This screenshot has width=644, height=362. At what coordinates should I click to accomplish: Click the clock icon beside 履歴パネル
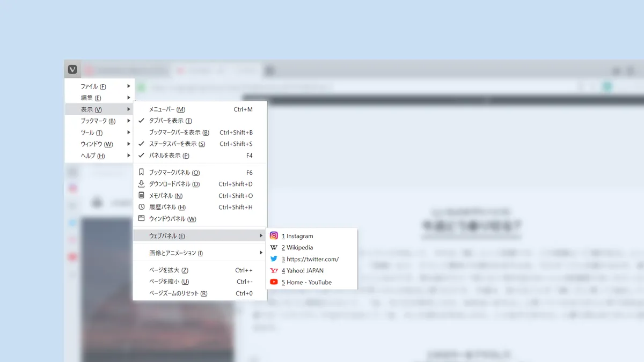tap(141, 207)
